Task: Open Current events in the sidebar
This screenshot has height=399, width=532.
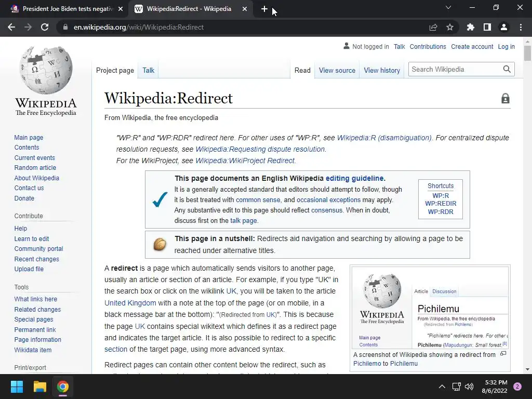Action: tap(34, 158)
